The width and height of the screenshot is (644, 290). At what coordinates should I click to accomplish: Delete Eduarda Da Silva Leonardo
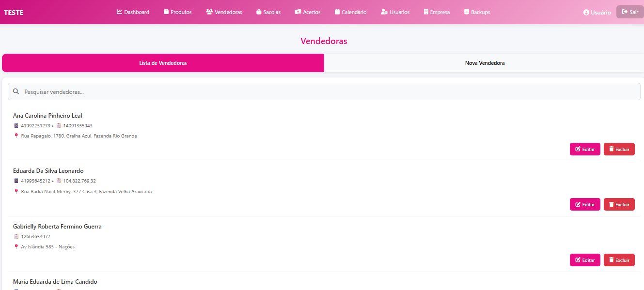click(x=619, y=204)
